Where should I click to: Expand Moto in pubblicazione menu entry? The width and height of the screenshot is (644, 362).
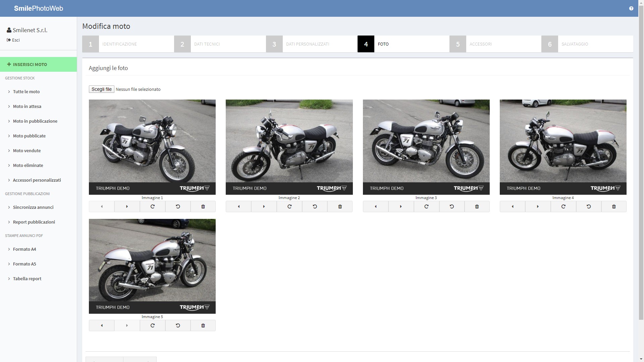coord(35,121)
